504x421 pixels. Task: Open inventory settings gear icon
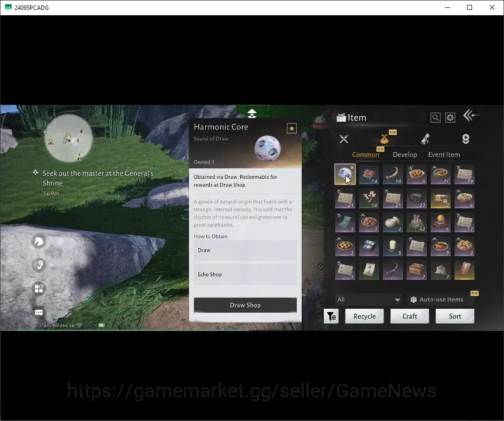coord(450,118)
